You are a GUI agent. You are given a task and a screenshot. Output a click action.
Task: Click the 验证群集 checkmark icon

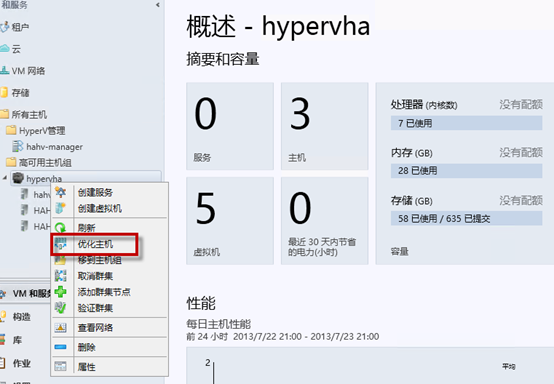click(x=60, y=308)
